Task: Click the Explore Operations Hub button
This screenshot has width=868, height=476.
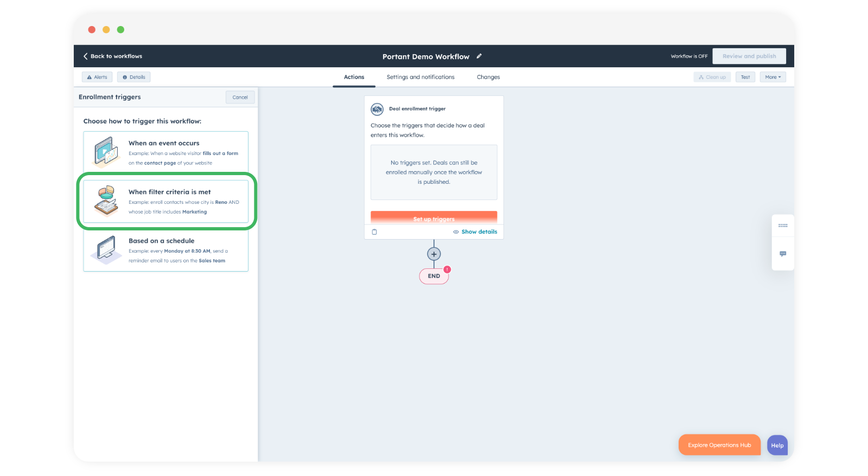Action: [x=719, y=445]
